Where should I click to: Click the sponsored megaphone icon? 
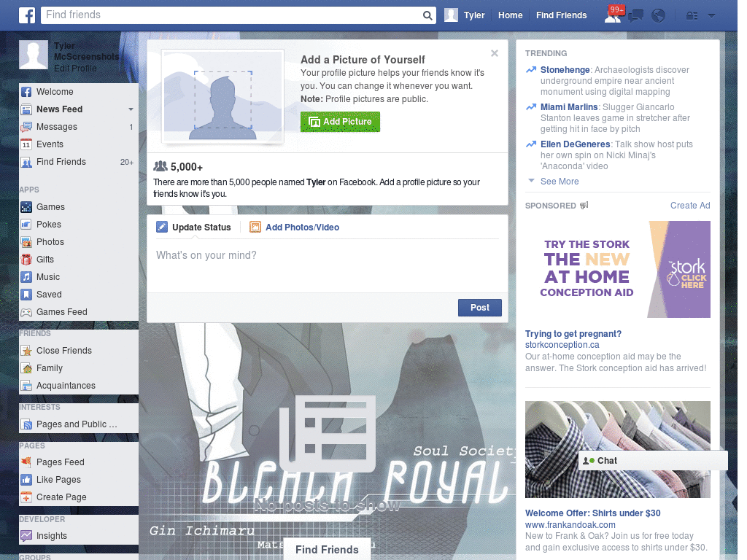point(584,205)
